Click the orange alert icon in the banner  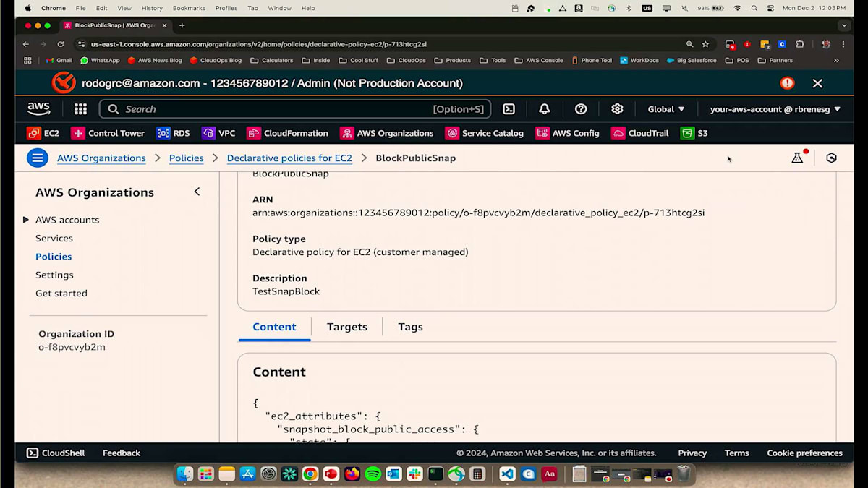(787, 83)
